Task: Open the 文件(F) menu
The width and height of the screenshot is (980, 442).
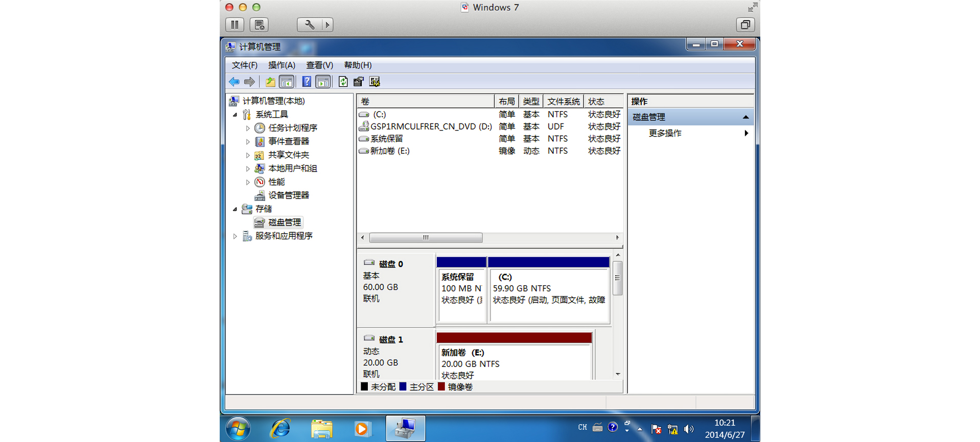Action: click(245, 65)
